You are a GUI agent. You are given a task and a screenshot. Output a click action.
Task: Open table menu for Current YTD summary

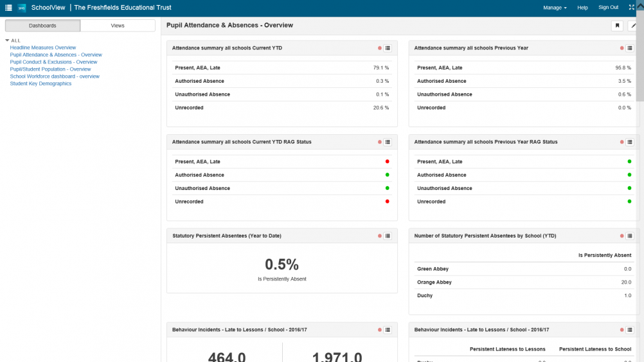pos(388,48)
